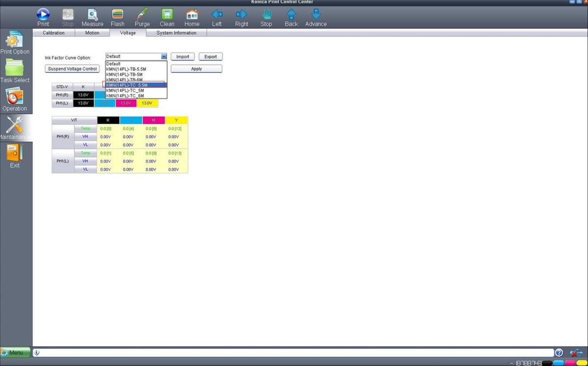The height and width of the screenshot is (366, 588).
Task: Choose KMN(14PL)-TB-5M curve option
Action: click(x=136, y=75)
